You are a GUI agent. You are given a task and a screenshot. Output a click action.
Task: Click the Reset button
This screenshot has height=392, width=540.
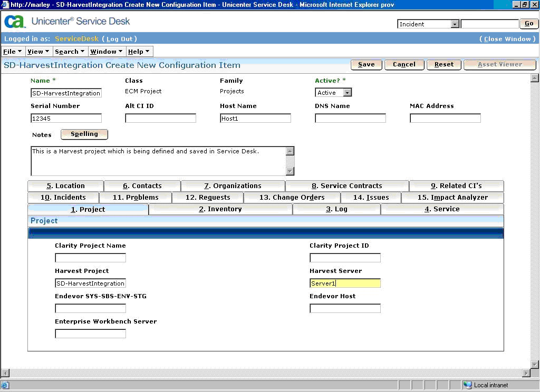pos(443,64)
